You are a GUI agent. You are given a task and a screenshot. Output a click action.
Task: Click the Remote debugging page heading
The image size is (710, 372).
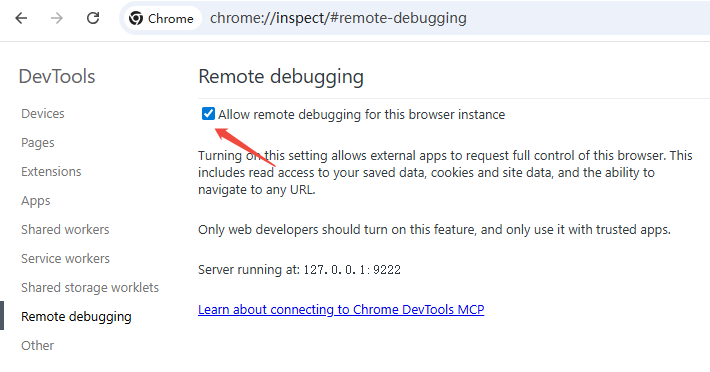click(x=281, y=76)
